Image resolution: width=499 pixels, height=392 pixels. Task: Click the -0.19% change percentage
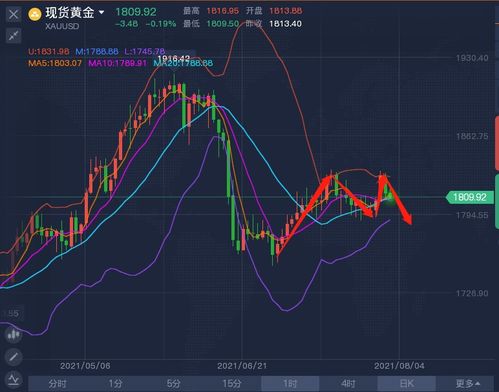tap(161, 24)
